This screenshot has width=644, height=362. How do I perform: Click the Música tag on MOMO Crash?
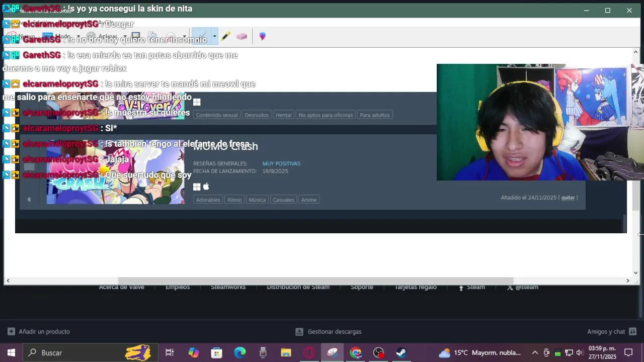pyautogui.click(x=257, y=200)
